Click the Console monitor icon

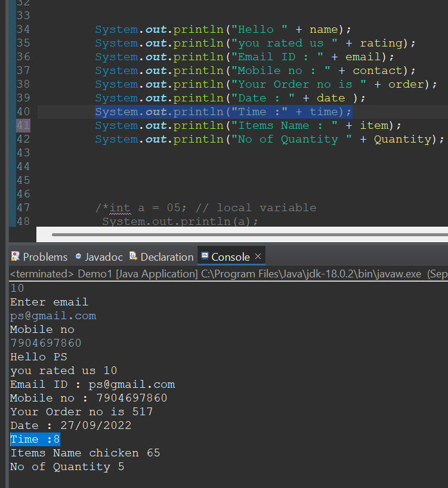point(204,257)
